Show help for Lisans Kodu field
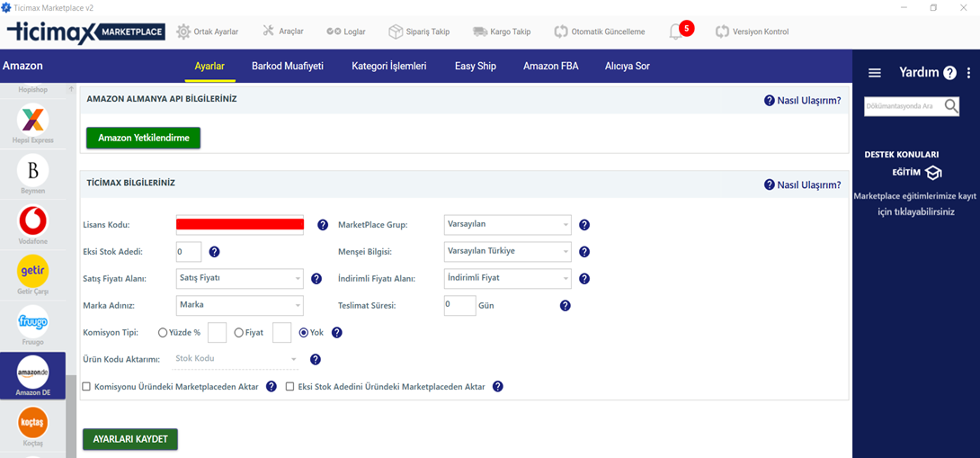980x458 pixels. click(x=323, y=225)
